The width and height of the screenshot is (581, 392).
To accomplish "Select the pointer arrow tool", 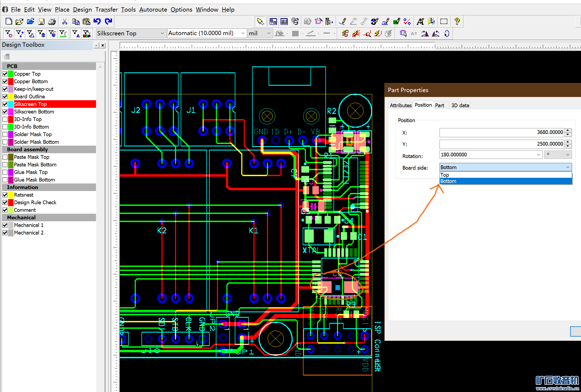I will [x=260, y=22].
